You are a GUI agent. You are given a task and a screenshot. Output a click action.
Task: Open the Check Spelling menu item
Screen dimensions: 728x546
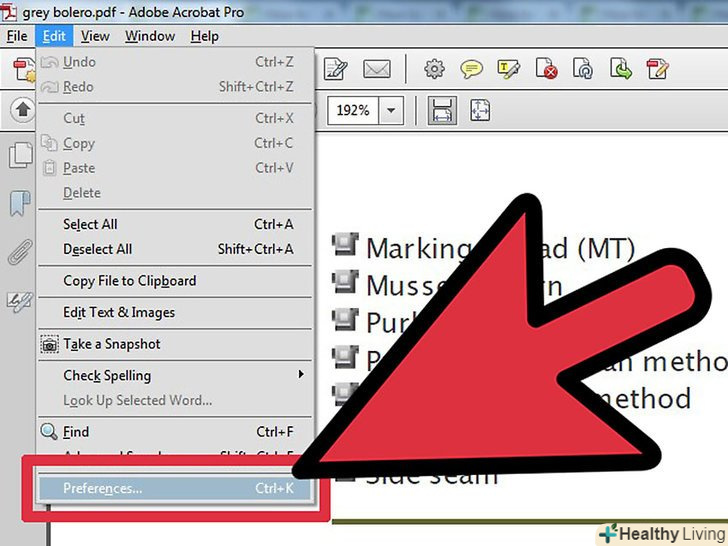[175, 375]
